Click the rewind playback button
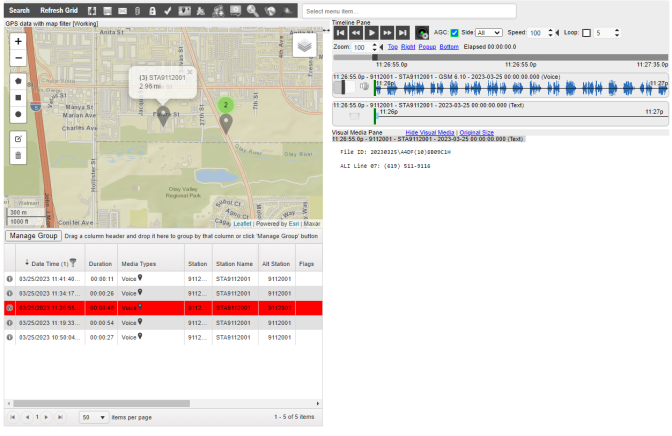672x436 pixels. [x=356, y=33]
